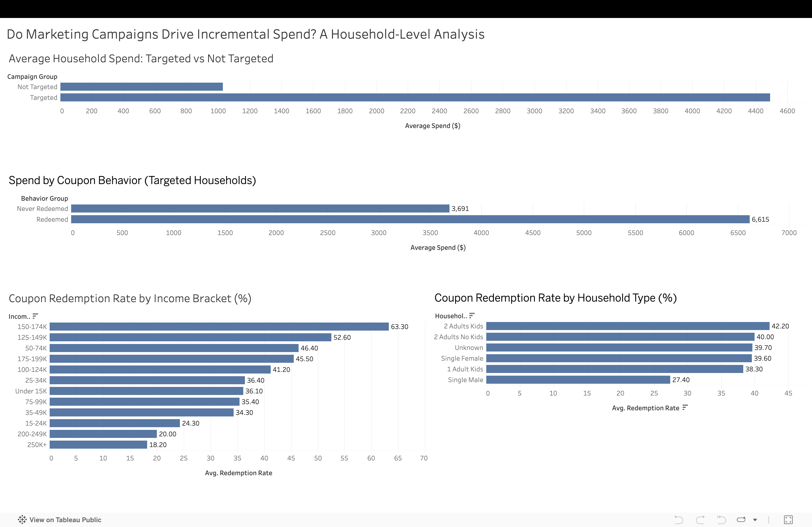
Task: Select the 2 Adults No Kids bar
Action: [620, 337]
